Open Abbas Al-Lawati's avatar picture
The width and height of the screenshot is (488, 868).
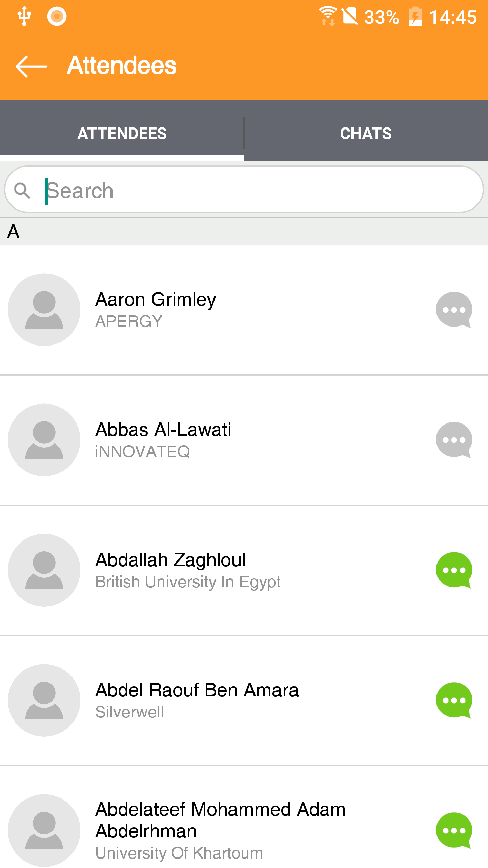tap(44, 440)
